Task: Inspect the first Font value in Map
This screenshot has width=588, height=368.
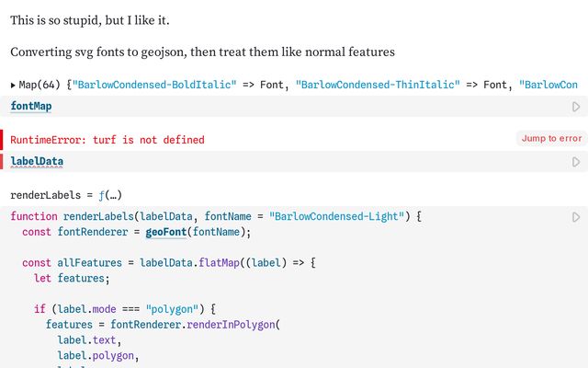Action: click(272, 85)
